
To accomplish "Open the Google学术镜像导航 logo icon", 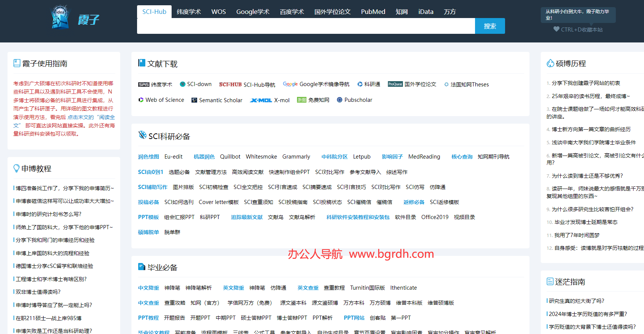I will (x=290, y=84).
